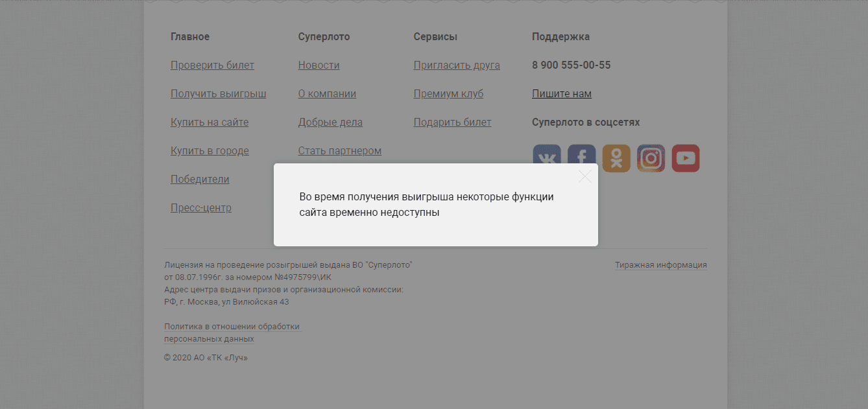View the Победители page
Image resolution: width=868 pixels, height=409 pixels.
coord(200,180)
